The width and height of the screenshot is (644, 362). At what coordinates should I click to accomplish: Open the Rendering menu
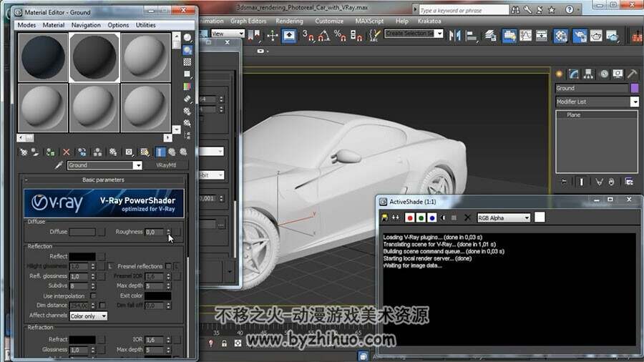click(x=289, y=21)
